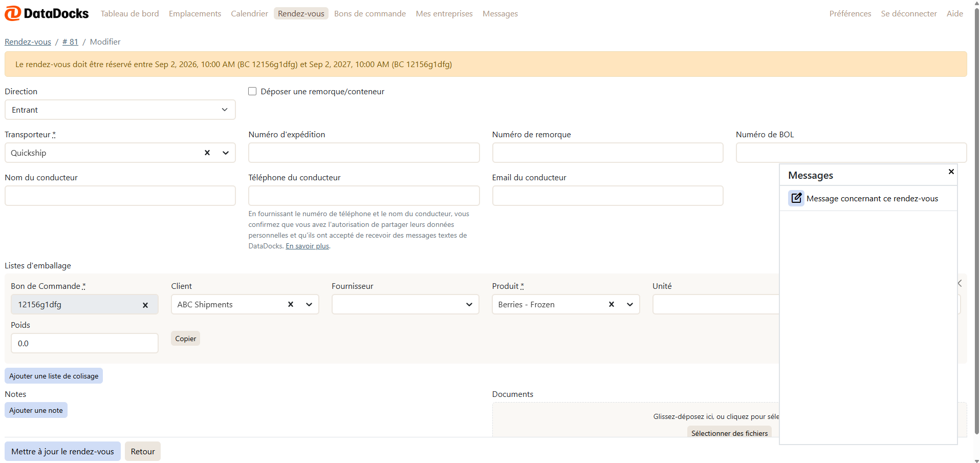Viewport: 980px width, 463px height.
Task: Clear the Quickship transporteur selection
Action: click(x=207, y=153)
